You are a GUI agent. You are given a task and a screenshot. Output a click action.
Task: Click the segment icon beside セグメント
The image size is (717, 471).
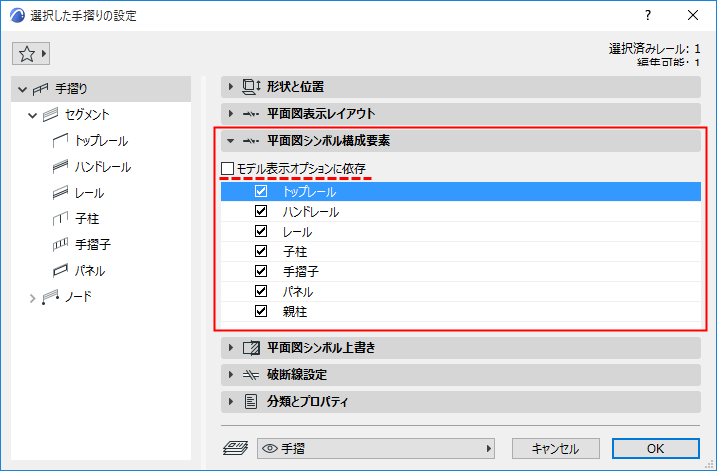coord(50,115)
